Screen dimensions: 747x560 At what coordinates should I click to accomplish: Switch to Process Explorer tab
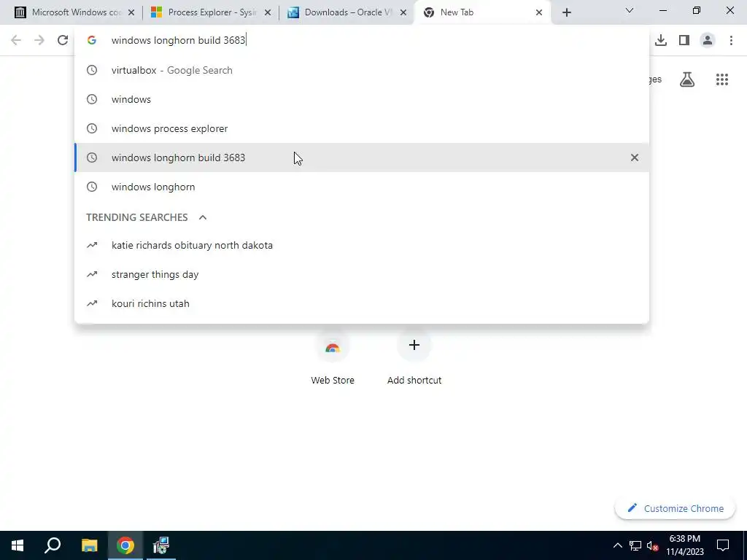click(x=211, y=12)
